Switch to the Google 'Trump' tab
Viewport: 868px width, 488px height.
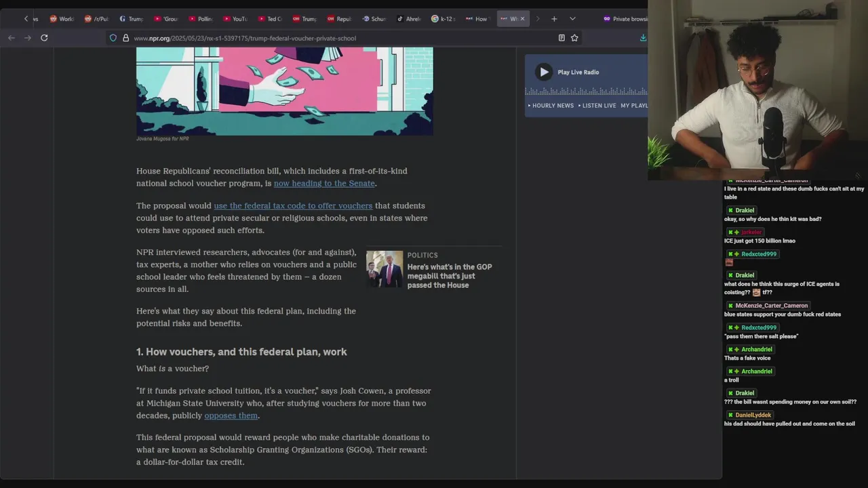click(x=131, y=19)
